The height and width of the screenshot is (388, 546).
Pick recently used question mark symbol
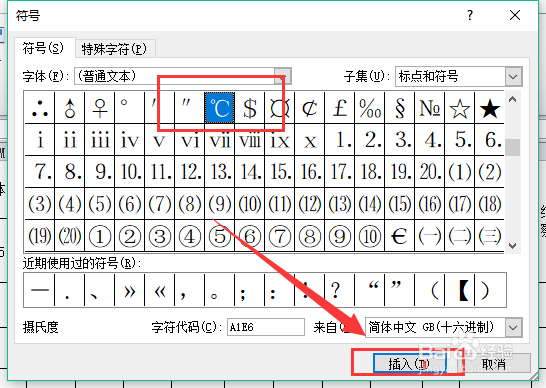[340, 290]
